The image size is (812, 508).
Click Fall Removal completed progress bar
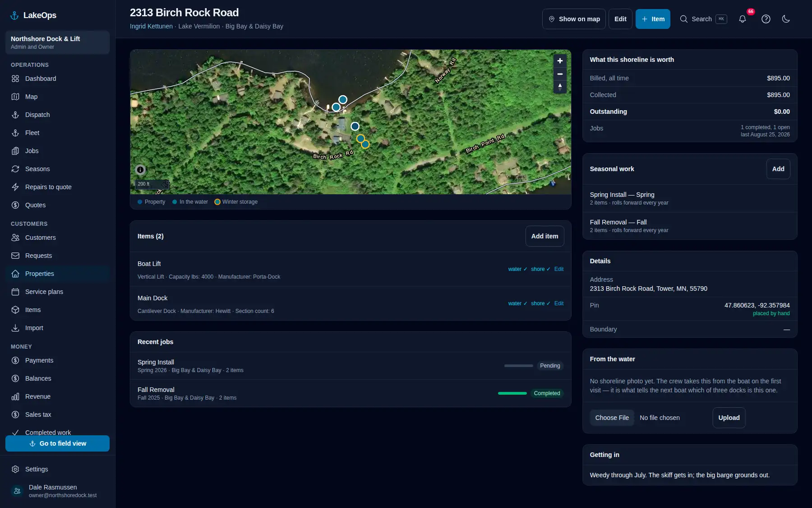pos(512,393)
